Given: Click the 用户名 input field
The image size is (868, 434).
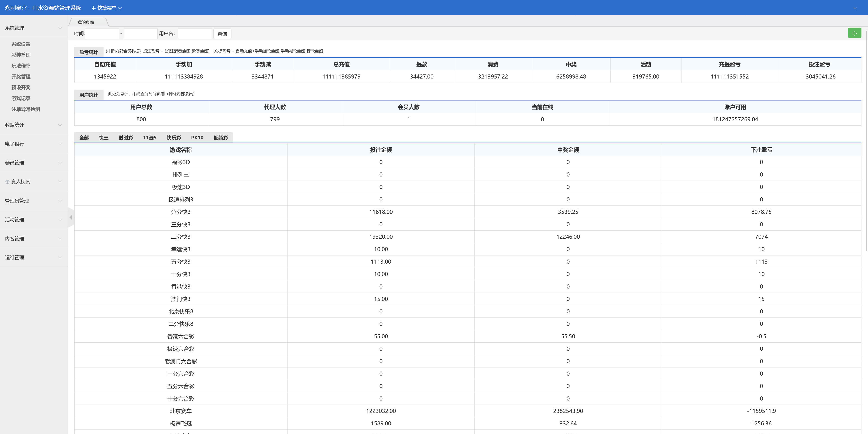Looking at the screenshot, I should coord(194,34).
